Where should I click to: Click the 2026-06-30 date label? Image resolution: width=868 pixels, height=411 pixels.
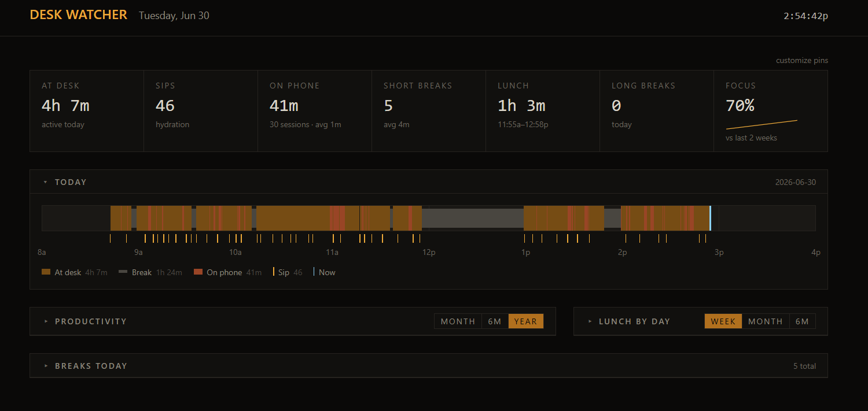[x=796, y=182]
